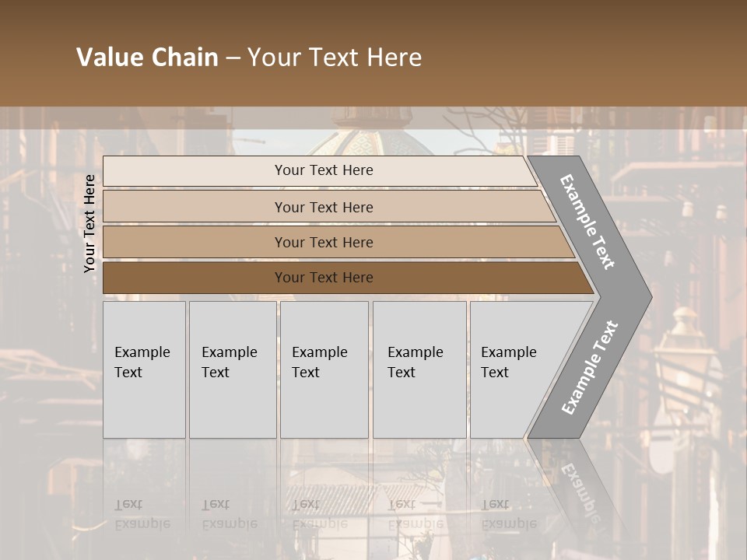Select the fourth "Example Text" gray box

pos(419,369)
